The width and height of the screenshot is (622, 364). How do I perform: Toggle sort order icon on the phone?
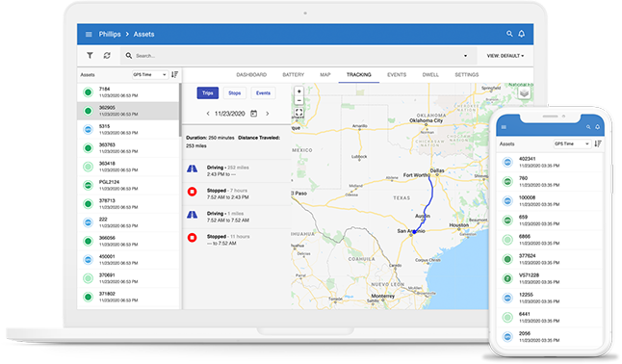coord(598,143)
